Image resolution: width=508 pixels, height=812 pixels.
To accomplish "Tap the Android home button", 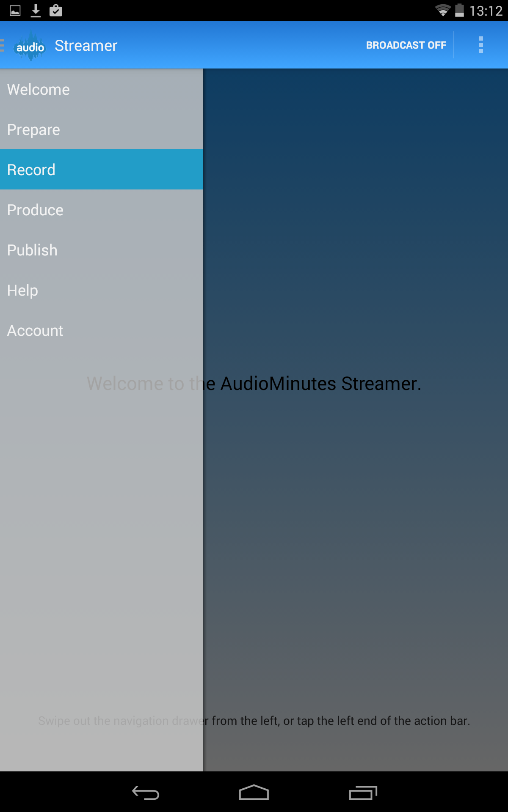I will click(x=254, y=793).
